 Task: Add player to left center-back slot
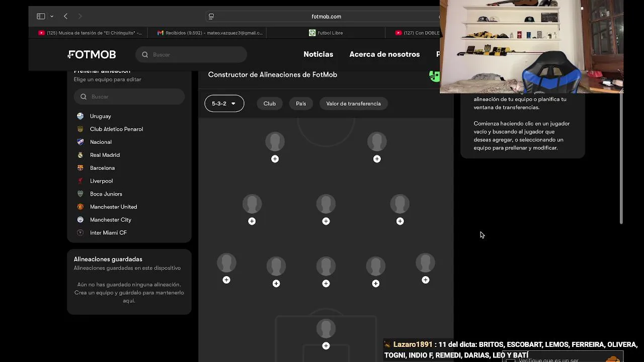pos(276,284)
